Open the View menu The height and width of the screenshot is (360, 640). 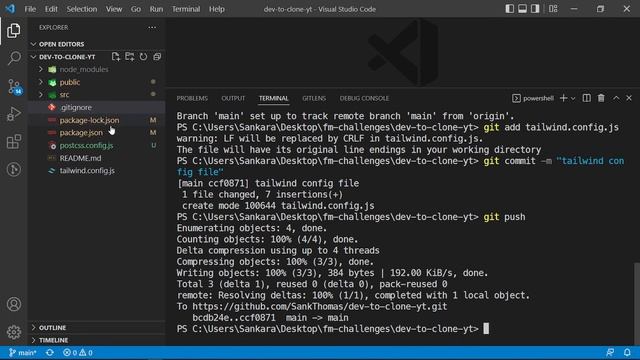tap(114, 9)
